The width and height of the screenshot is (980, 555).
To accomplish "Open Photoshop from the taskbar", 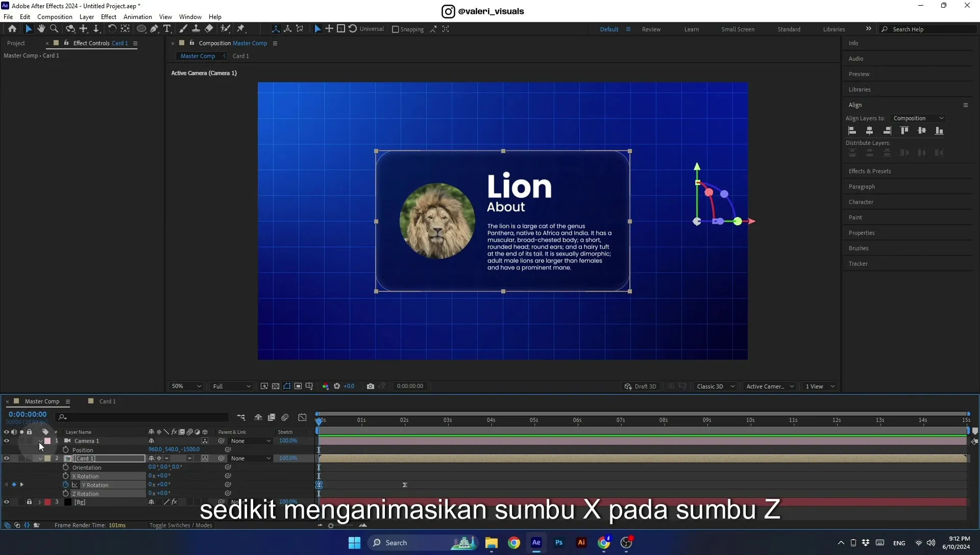I will (x=559, y=543).
